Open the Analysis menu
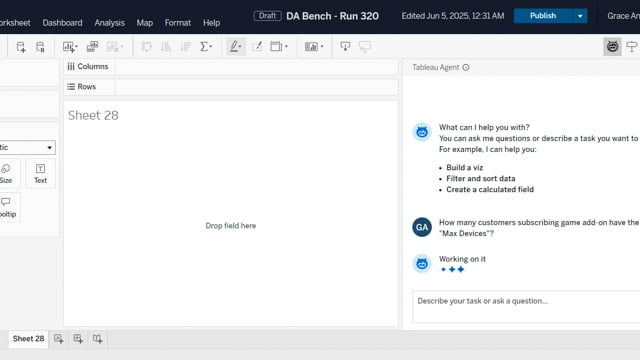Screen dimensions: 640x360 [x=109, y=23]
